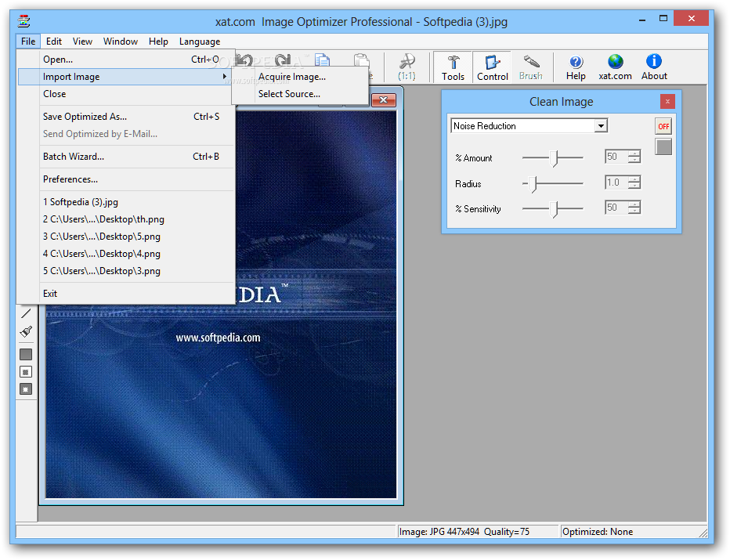Open the View menu
The width and height of the screenshot is (730, 560).
tap(82, 41)
